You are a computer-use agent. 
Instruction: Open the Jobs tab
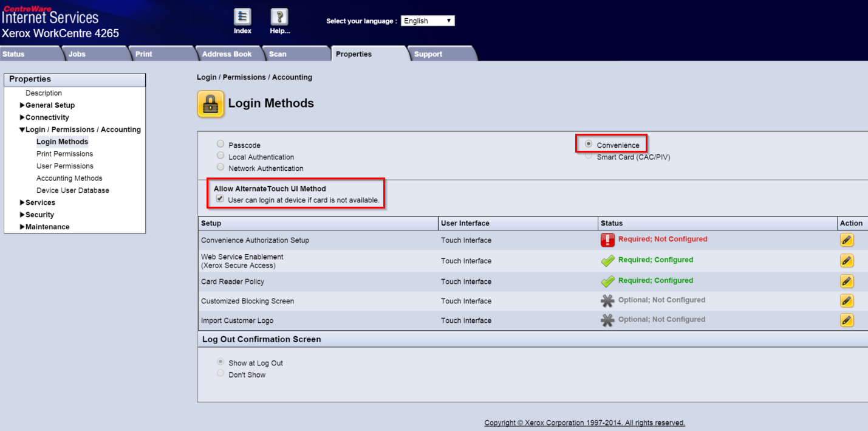point(77,53)
